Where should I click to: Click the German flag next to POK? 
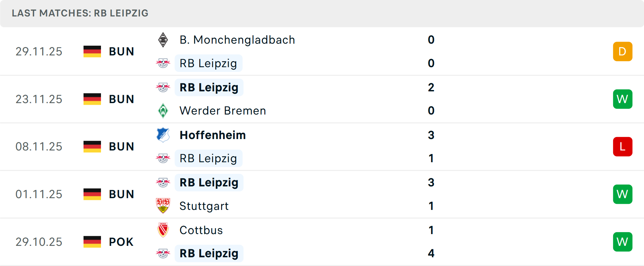[x=92, y=241]
